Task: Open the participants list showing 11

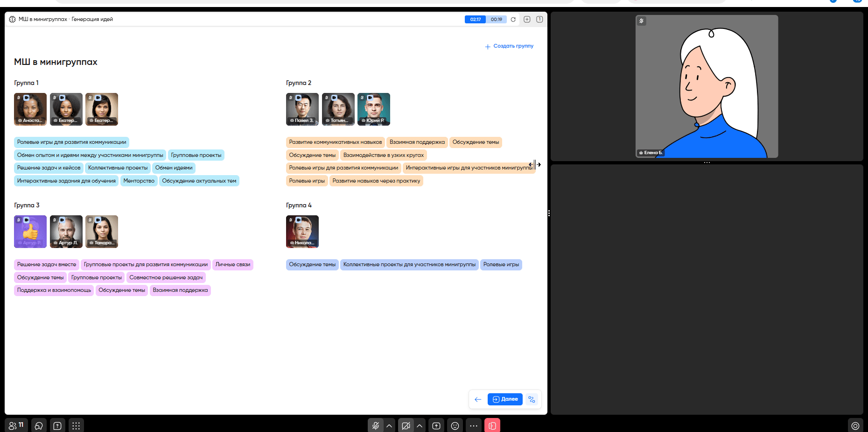Action: tap(16, 425)
